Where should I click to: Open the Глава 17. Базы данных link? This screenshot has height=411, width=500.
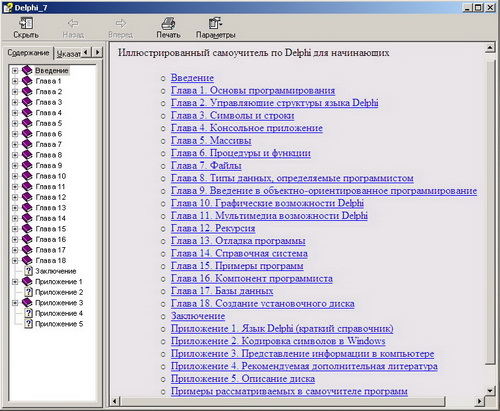tap(222, 291)
